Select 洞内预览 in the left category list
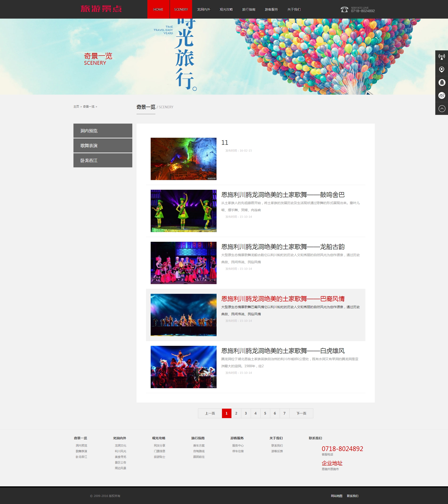Image resolution: width=448 pixels, height=504 pixels. pos(103,131)
